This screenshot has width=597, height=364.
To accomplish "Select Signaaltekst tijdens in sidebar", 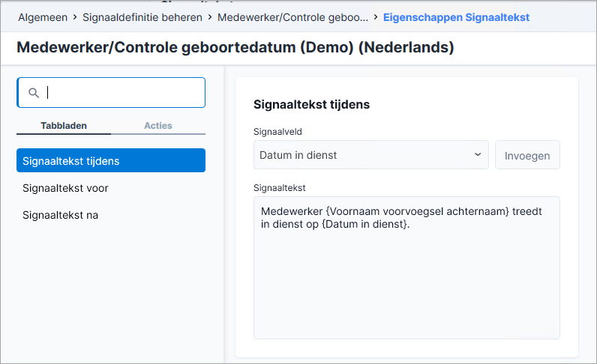I will point(111,160).
